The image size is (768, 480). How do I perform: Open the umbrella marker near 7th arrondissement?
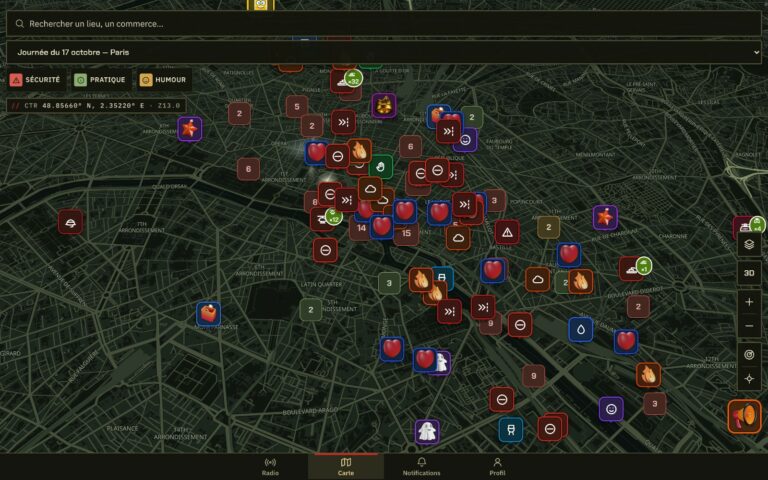(70, 222)
